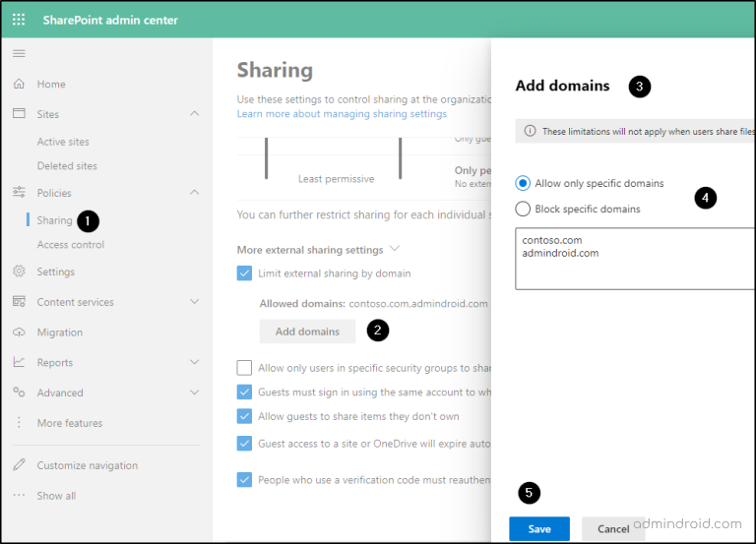Expand the Reports chevron
This screenshot has height=544, width=756.
coord(194,362)
